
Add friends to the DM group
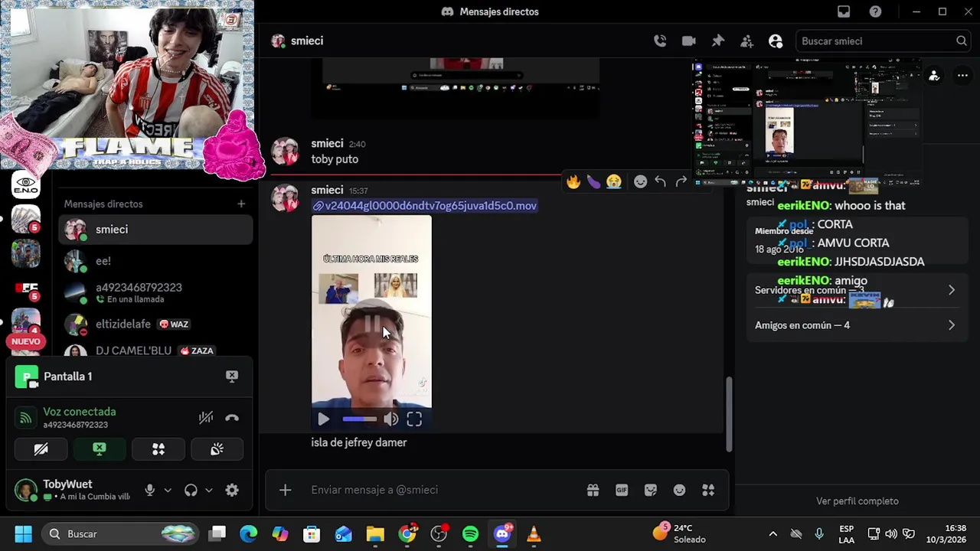[x=747, y=41]
